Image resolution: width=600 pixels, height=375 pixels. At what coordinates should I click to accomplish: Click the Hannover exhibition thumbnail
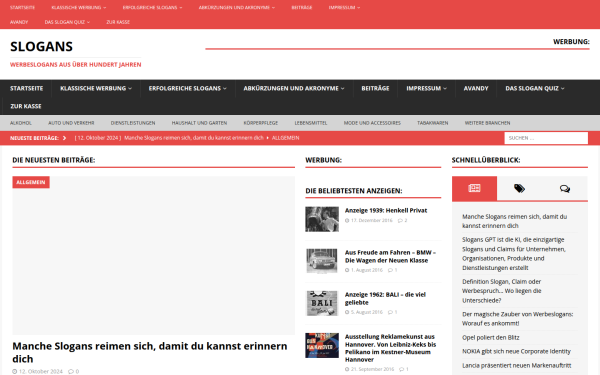pos(322,345)
